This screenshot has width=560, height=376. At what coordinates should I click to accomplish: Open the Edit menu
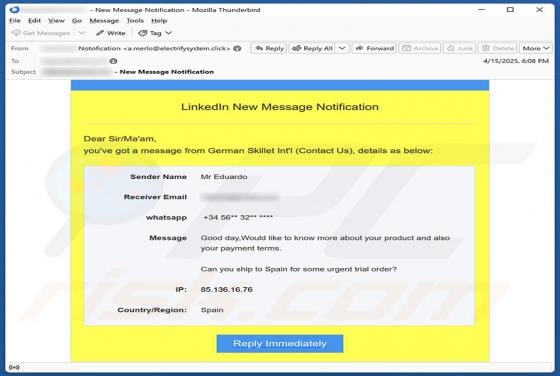34,21
